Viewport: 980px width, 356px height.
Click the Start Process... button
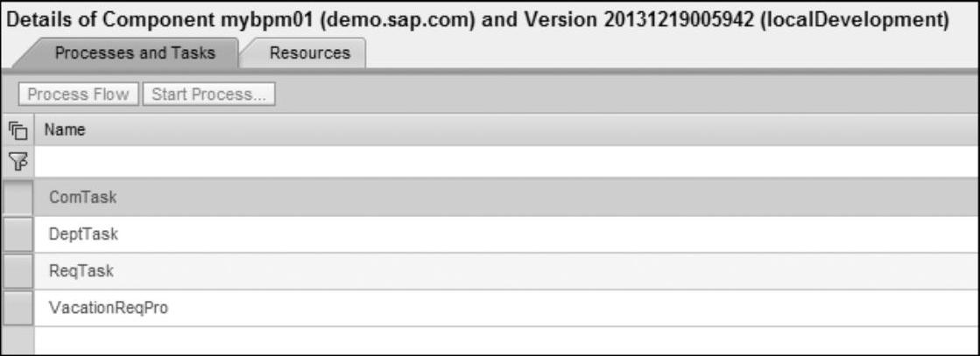click(208, 94)
